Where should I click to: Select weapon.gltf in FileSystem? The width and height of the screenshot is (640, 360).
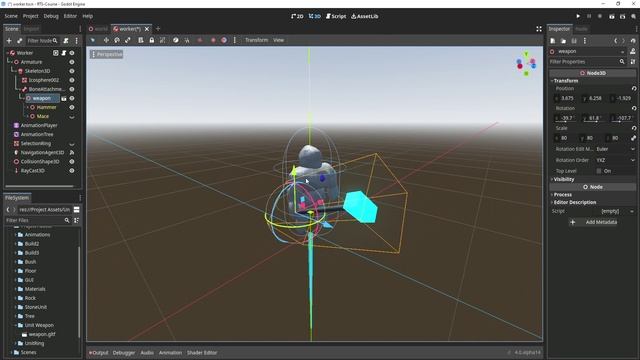[41, 334]
